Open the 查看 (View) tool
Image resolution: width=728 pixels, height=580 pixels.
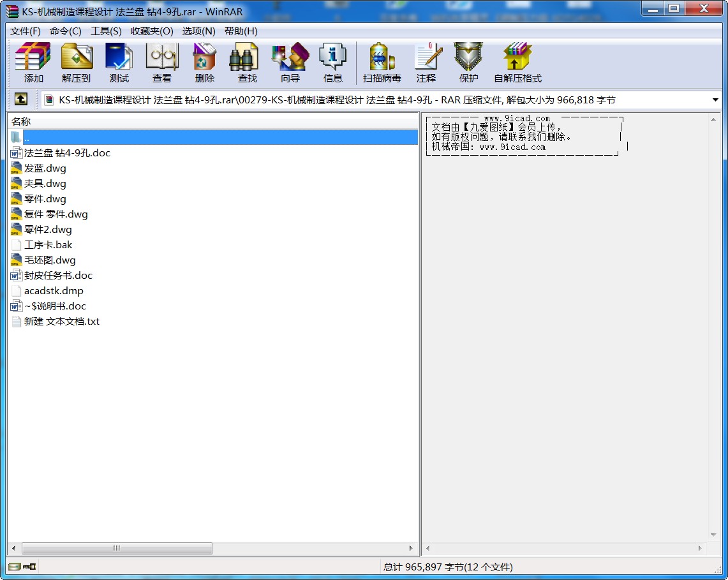pyautogui.click(x=161, y=63)
